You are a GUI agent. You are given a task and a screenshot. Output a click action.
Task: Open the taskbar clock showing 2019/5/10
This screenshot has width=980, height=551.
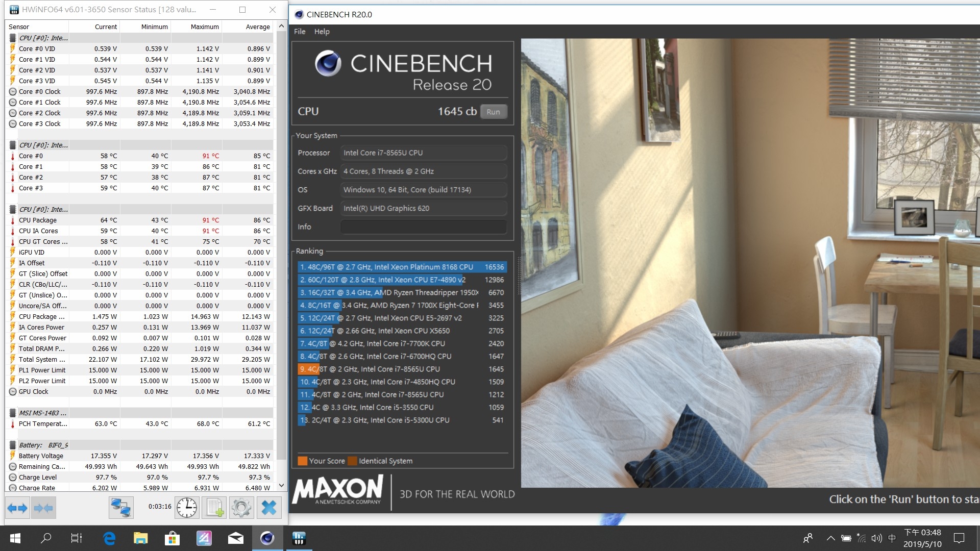(922, 538)
